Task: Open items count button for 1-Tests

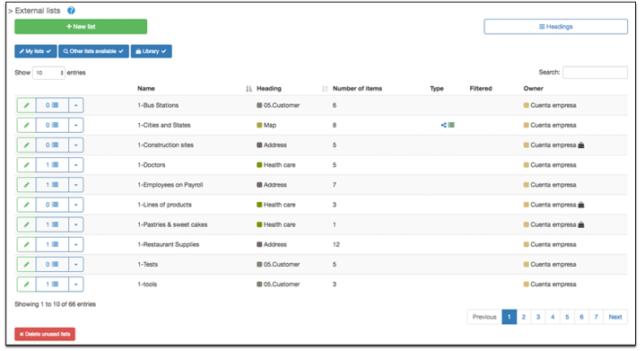Action: [52, 264]
